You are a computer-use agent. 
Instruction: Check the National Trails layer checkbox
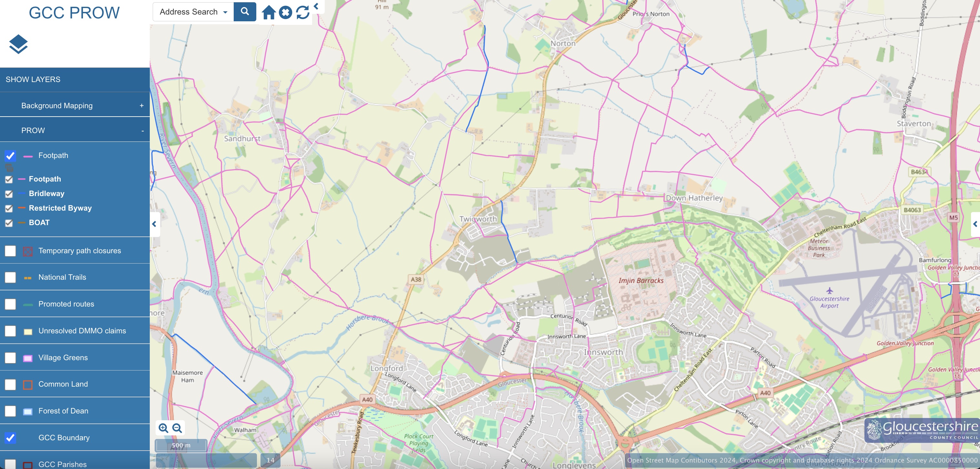tap(10, 277)
